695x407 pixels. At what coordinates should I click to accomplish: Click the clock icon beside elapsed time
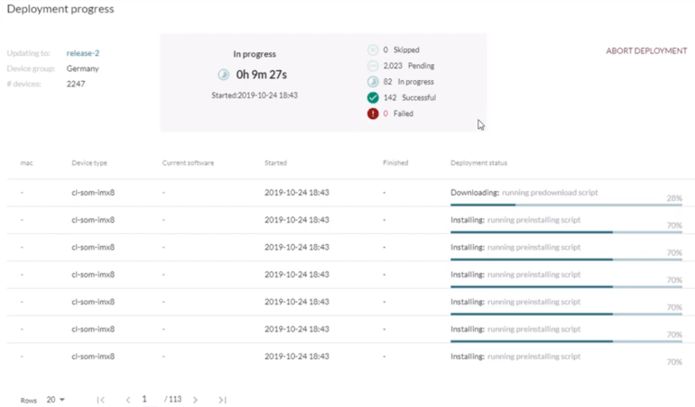224,74
